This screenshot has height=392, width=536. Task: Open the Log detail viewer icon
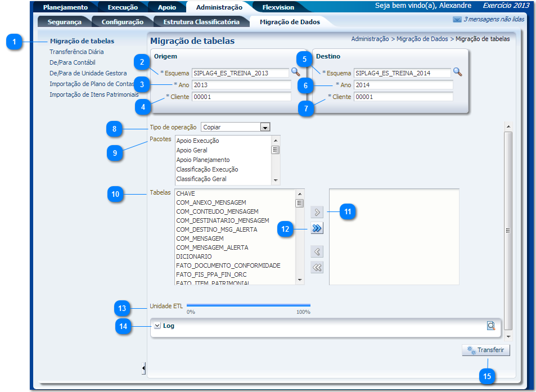[x=491, y=326]
